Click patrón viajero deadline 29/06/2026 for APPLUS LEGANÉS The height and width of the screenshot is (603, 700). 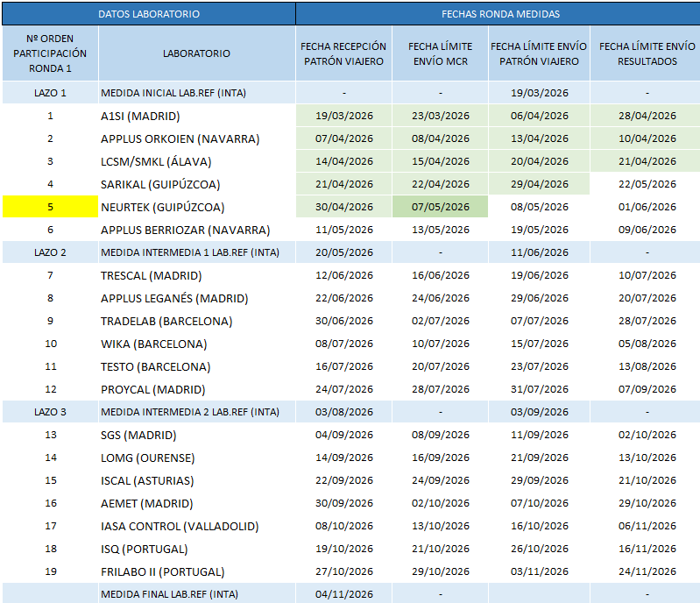click(540, 298)
